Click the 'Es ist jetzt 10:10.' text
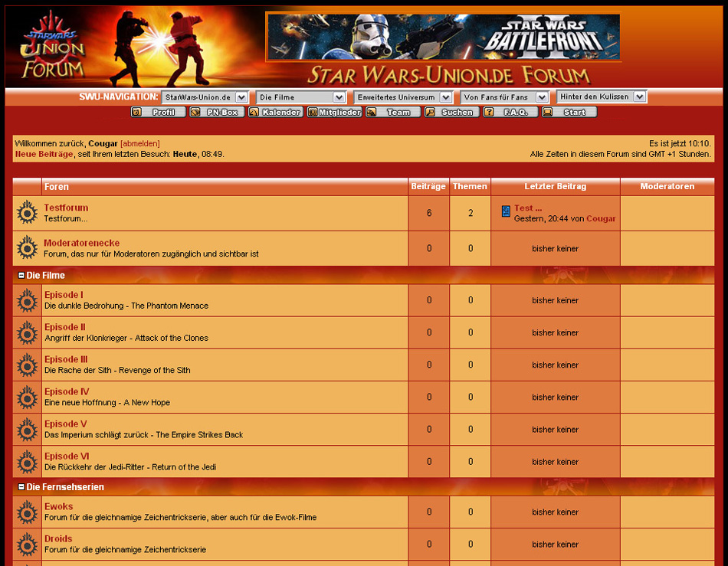The width and height of the screenshot is (728, 566). tap(680, 144)
